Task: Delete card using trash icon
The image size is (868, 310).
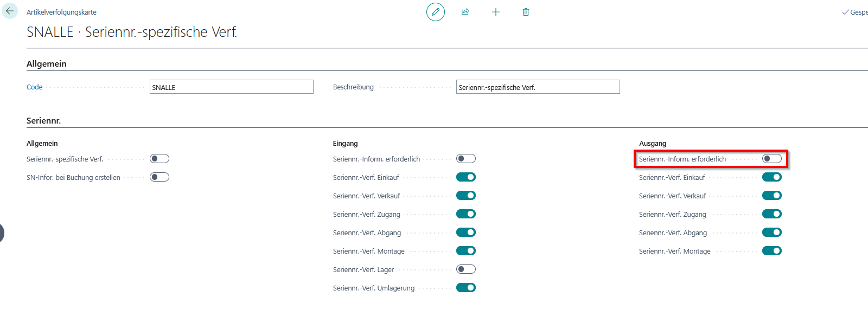Action: pyautogui.click(x=526, y=12)
